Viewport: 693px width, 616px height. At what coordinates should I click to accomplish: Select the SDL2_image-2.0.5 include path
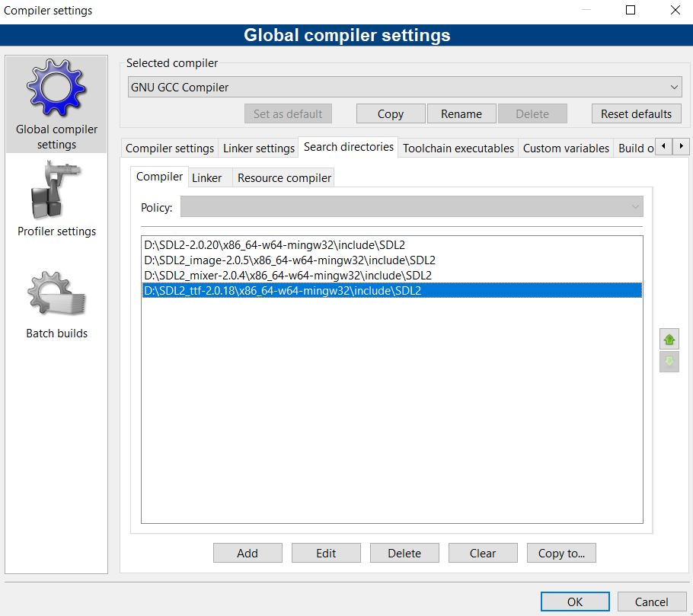pos(289,260)
